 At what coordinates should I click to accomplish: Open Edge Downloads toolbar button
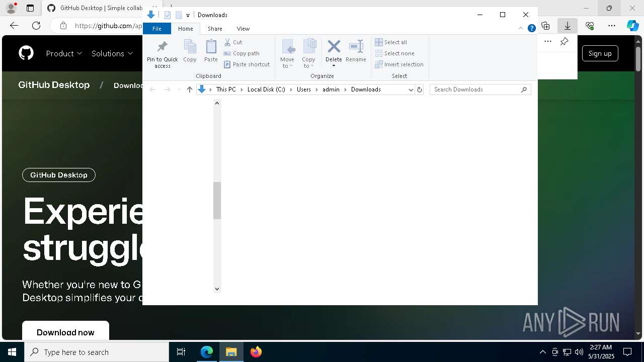coord(568,26)
